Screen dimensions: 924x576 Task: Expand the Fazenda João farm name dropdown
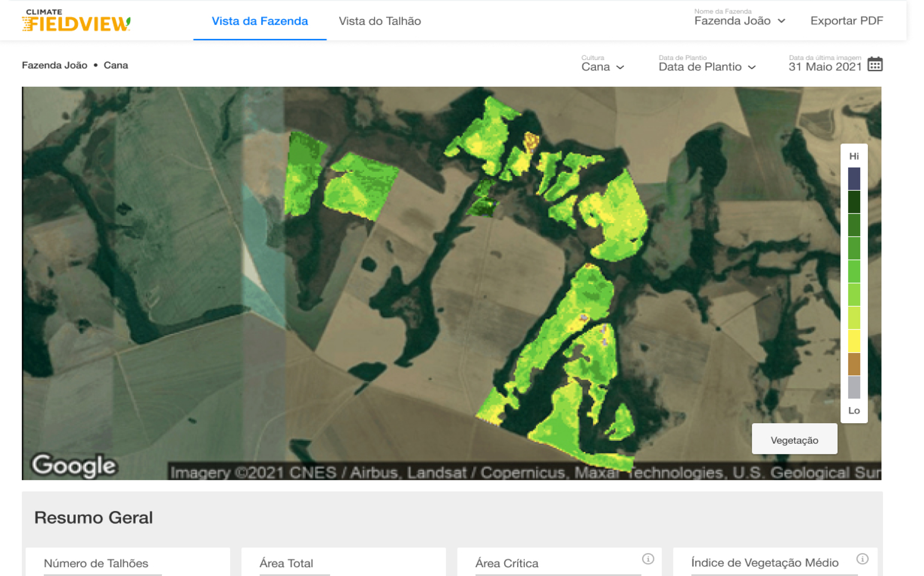point(740,18)
